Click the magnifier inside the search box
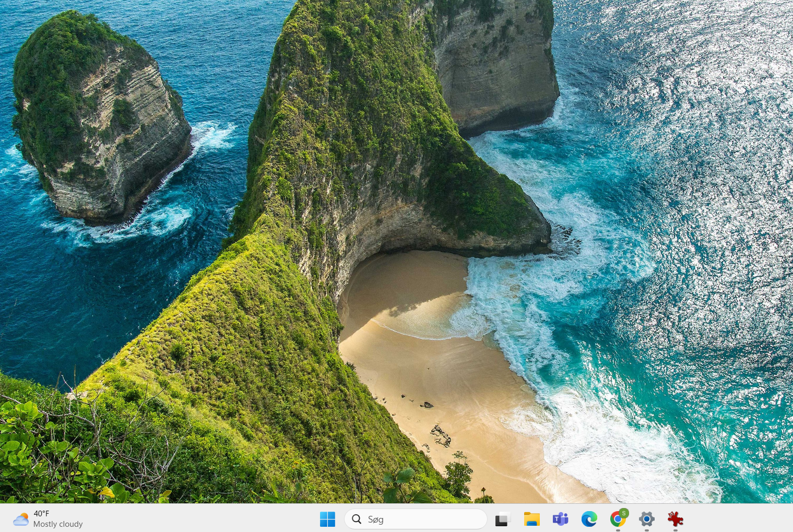 coord(357,519)
